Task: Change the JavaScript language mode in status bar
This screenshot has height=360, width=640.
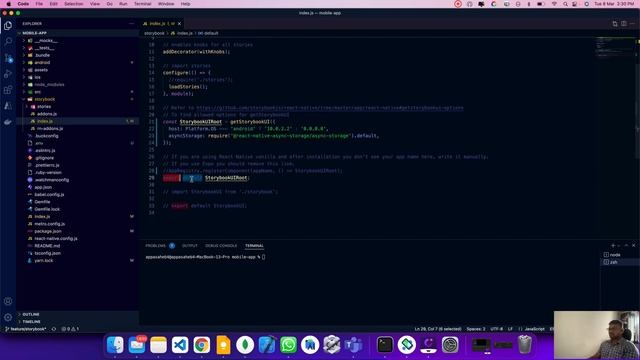Action: tap(534, 329)
